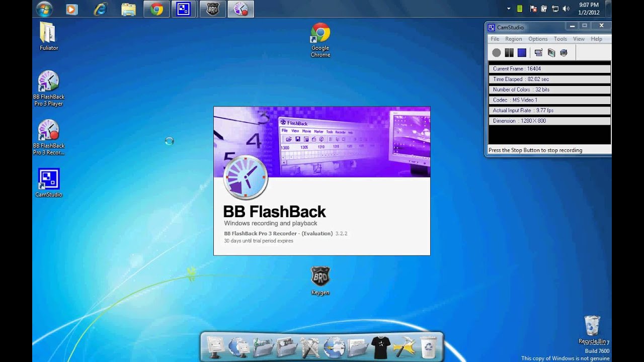Viewport: 644px width, 362px height.
Task: Click the Windows Start orb
Action: pyautogui.click(x=44, y=9)
